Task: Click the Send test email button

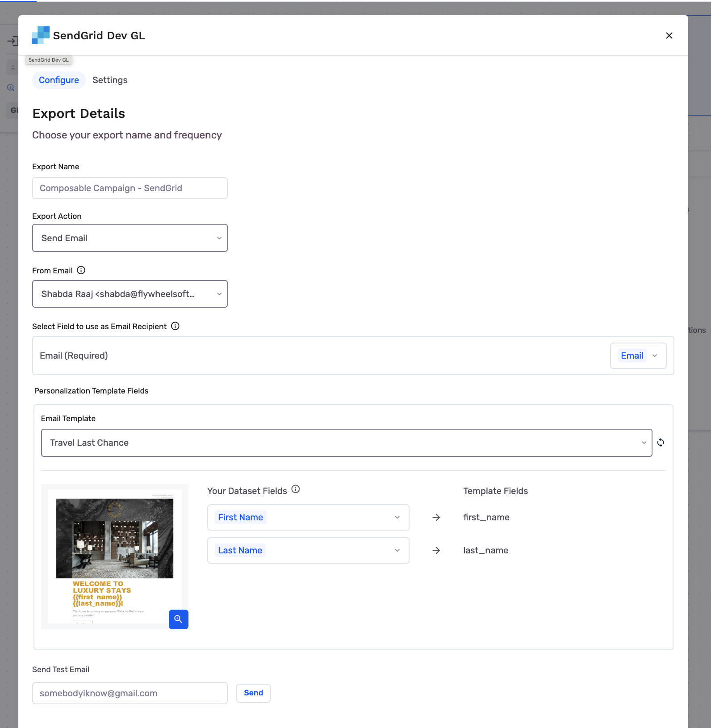Action: point(253,693)
